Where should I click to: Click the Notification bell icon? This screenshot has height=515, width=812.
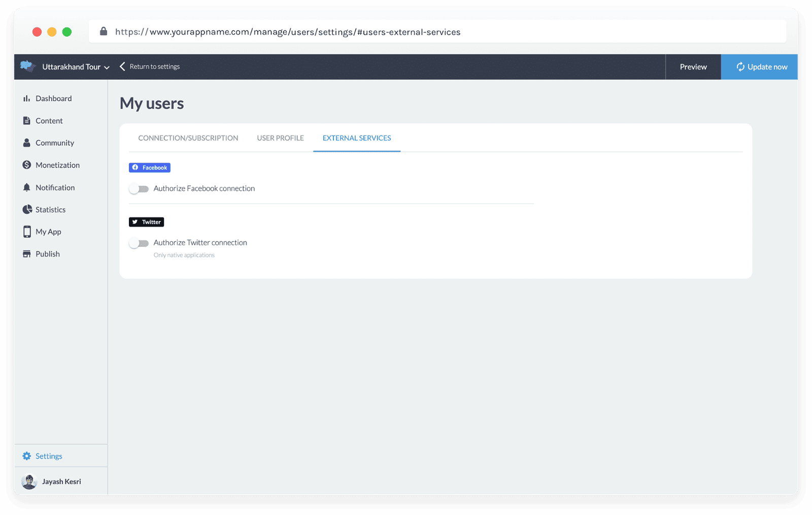(26, 187)
